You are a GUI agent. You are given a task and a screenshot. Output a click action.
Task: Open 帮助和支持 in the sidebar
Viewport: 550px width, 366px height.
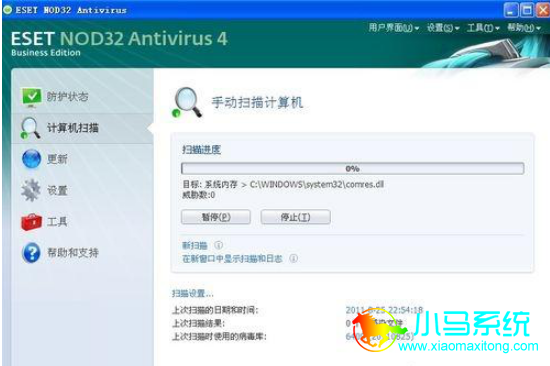73,253
